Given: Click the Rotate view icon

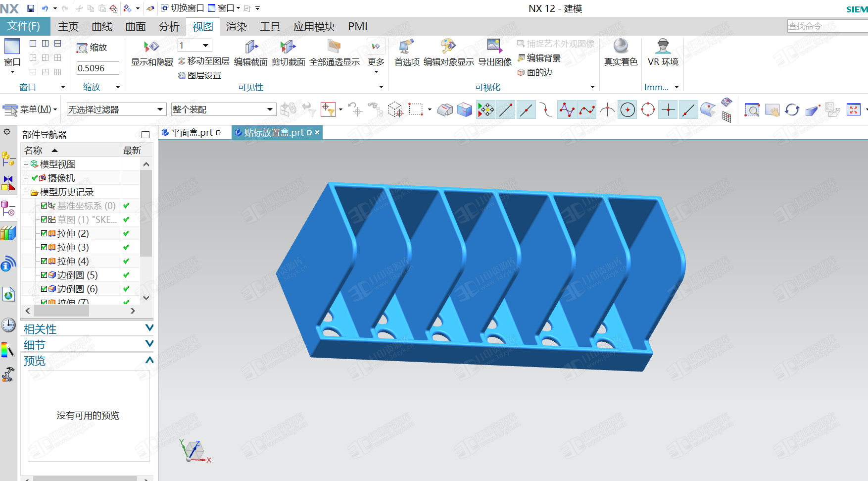Looking at the screenshot, I should coord(792,109).
